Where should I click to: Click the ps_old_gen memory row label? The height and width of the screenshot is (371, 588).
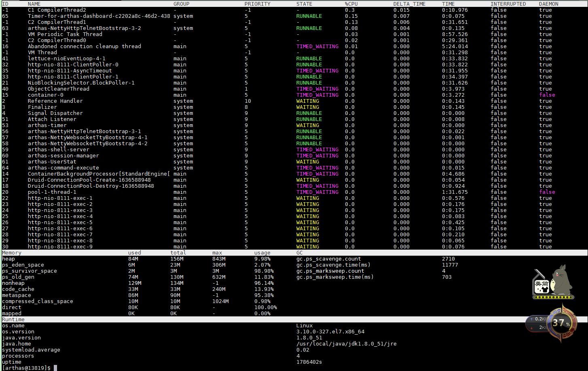[x=18, y=277]
